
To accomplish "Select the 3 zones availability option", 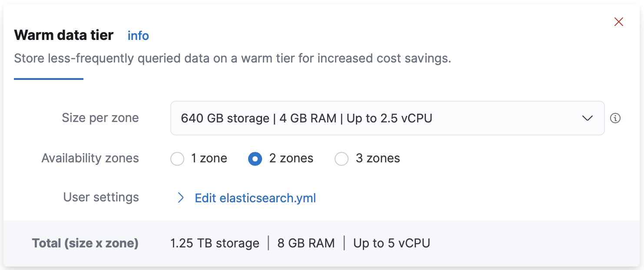I will coord(342,159).
